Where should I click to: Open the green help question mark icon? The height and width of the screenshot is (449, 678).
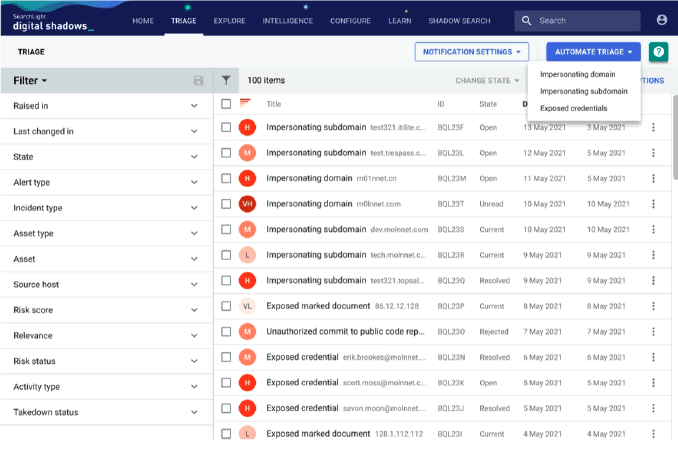pos(658,52)
